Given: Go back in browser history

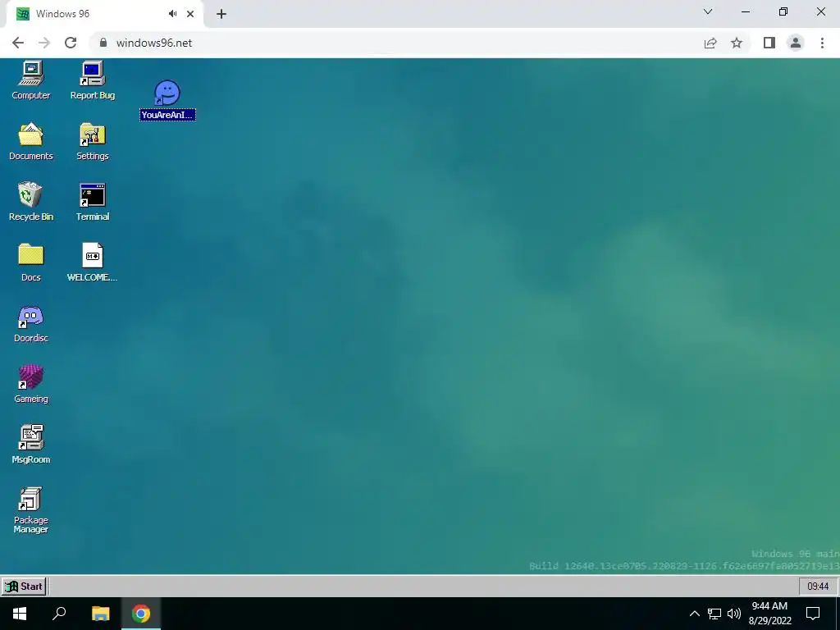Looking at the screenshot, I should coord(18,43).
